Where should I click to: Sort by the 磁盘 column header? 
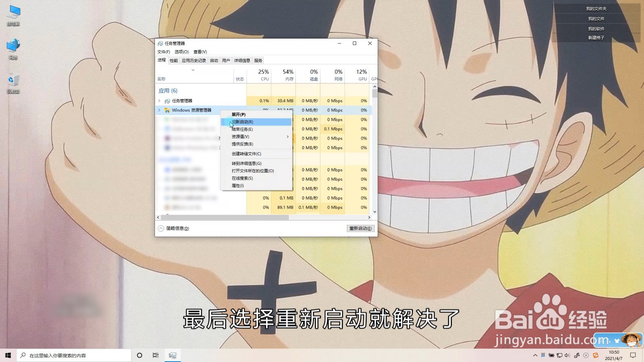click(308, 75)
